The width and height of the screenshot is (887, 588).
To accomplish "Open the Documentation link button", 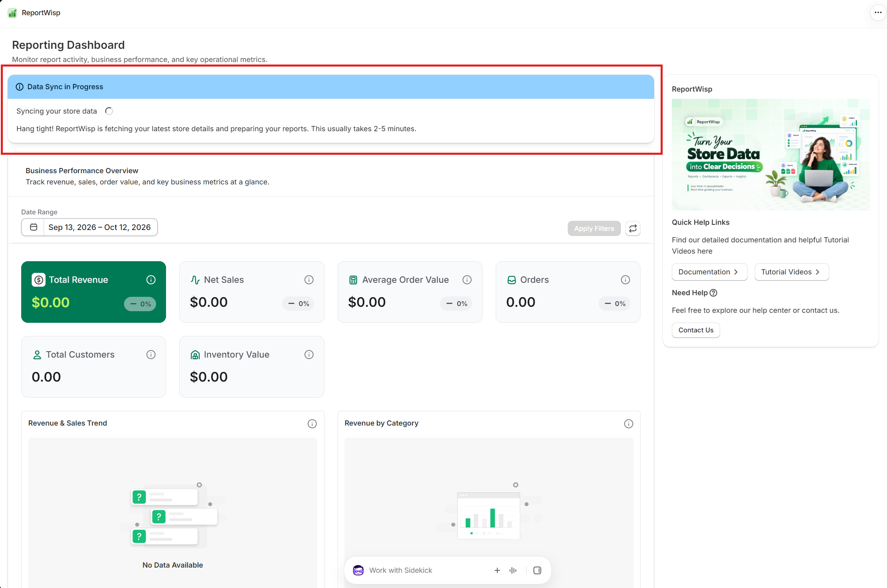I will tap(709, 272).
